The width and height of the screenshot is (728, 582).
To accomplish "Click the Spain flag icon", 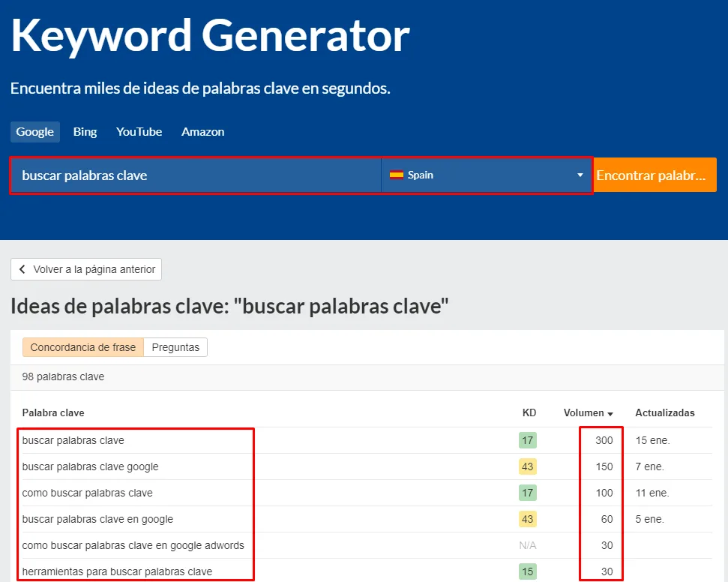I will coord(396,175).
